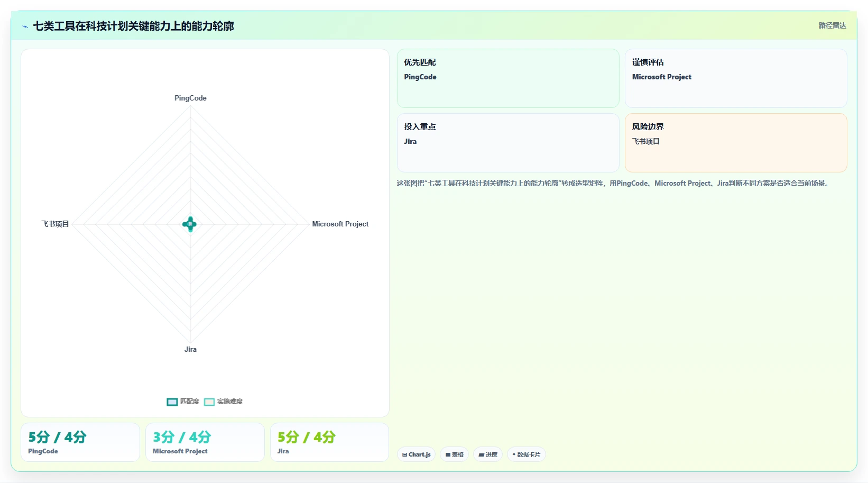Click the 数据卡片 tag chip
Image resolution: width=868 pixels, height=483 pixels.
[x=526, y=454]
